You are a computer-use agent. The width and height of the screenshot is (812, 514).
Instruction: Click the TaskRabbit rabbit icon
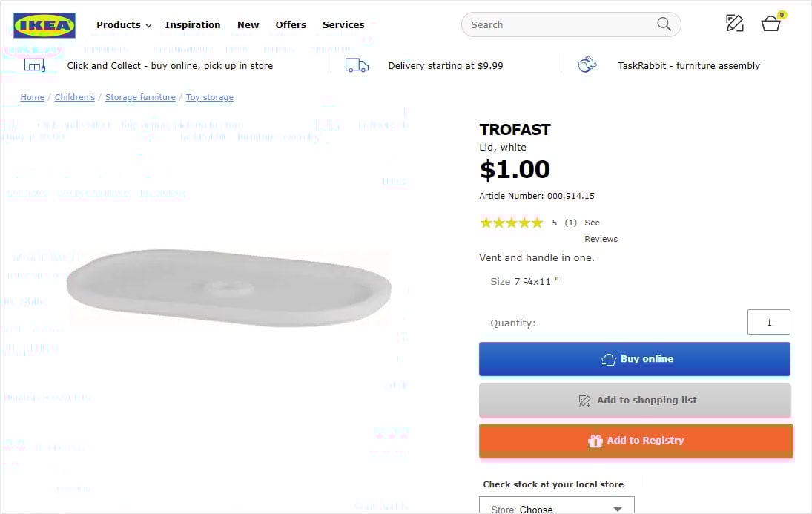(x=587, y=65)
